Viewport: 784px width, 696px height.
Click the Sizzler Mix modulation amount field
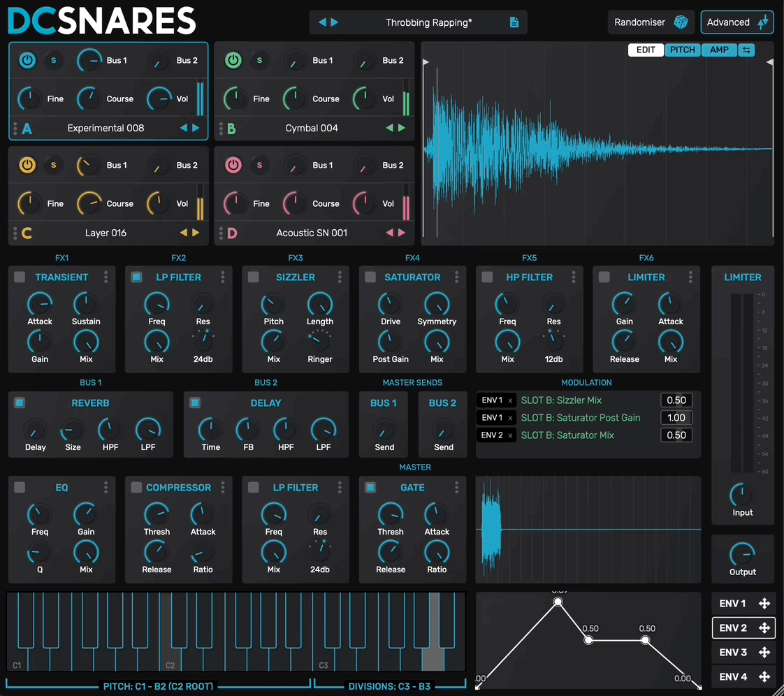coord(676,400)
